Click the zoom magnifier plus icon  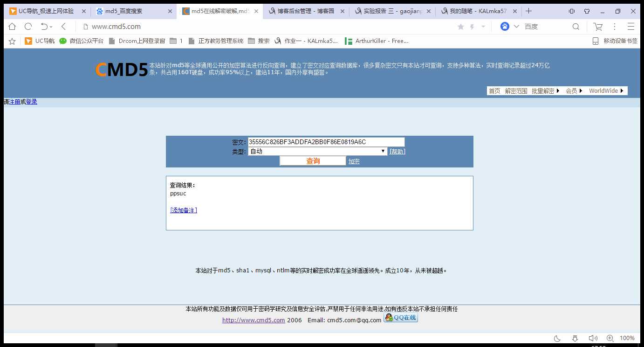(x=610, y=338)
